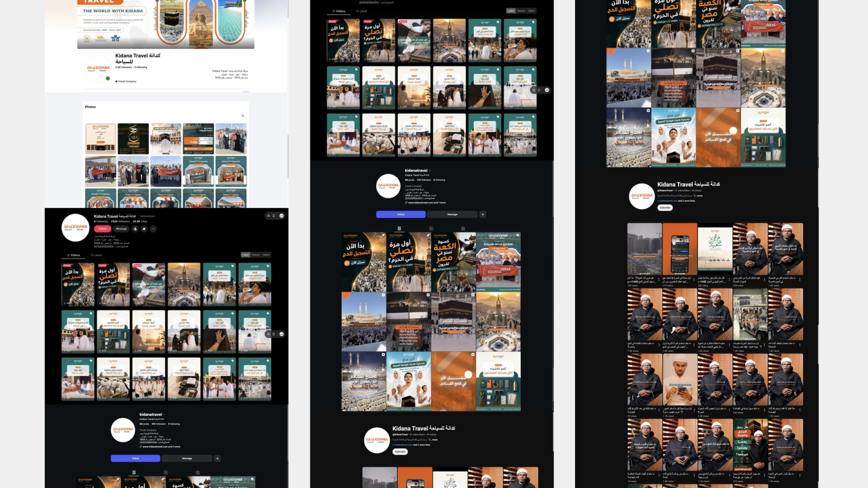Click the TikTok add-friend icon beside Message
Screen dimensions: 868x488
tap(135, 229)
